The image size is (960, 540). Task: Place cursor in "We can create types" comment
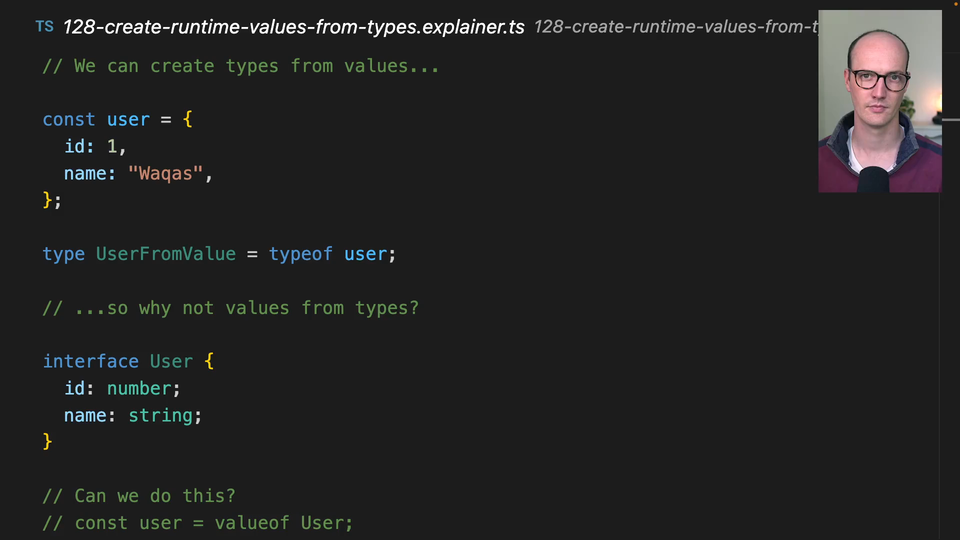tap(240, 66)
